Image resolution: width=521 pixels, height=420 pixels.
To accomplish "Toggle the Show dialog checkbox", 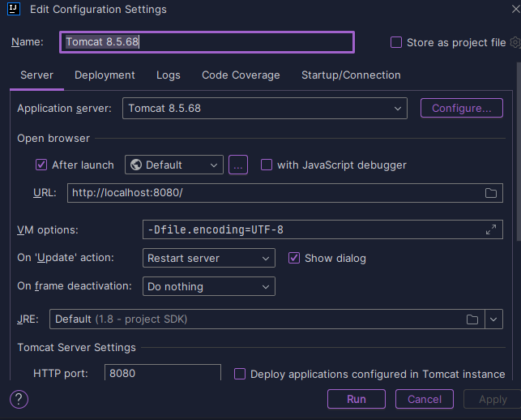I will [x=294, y=258].
